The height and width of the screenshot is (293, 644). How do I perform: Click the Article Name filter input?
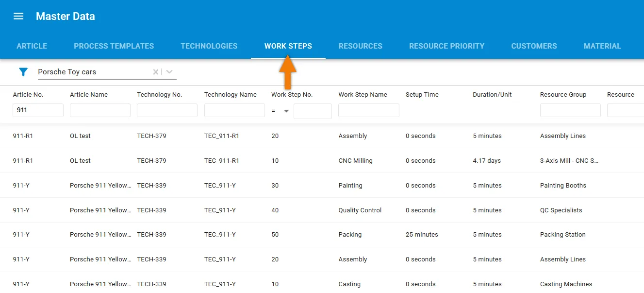point(100,110)
